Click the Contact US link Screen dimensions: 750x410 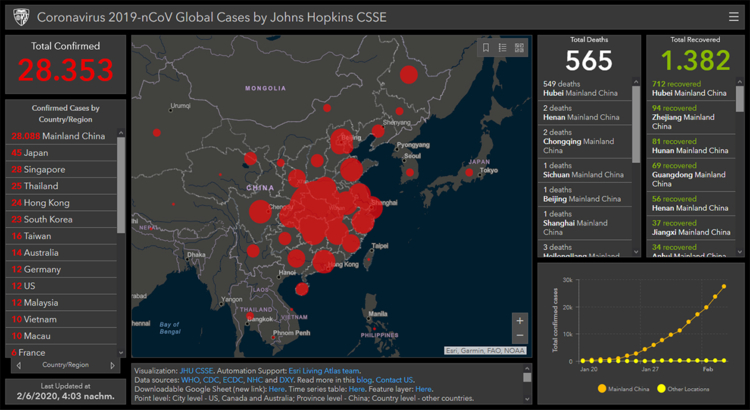394,380
